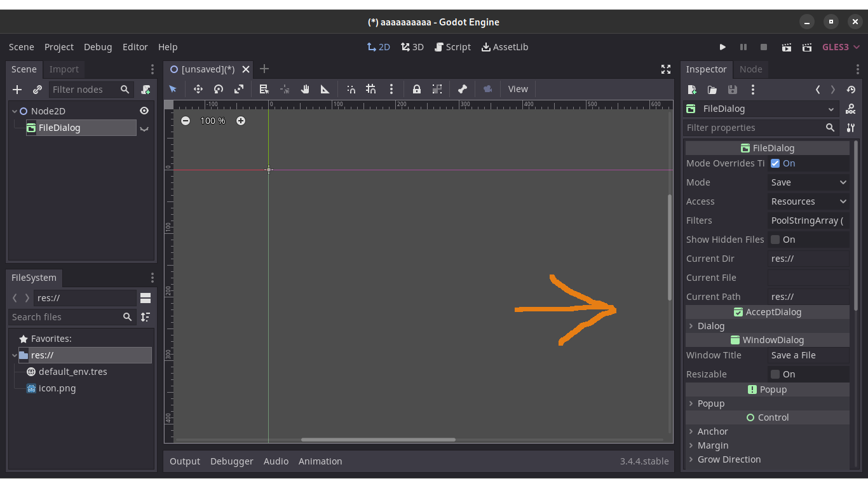Open the Godot online documentation for FileDialog
The height and width of the screenshot is (488, 868).
(850, 108)
